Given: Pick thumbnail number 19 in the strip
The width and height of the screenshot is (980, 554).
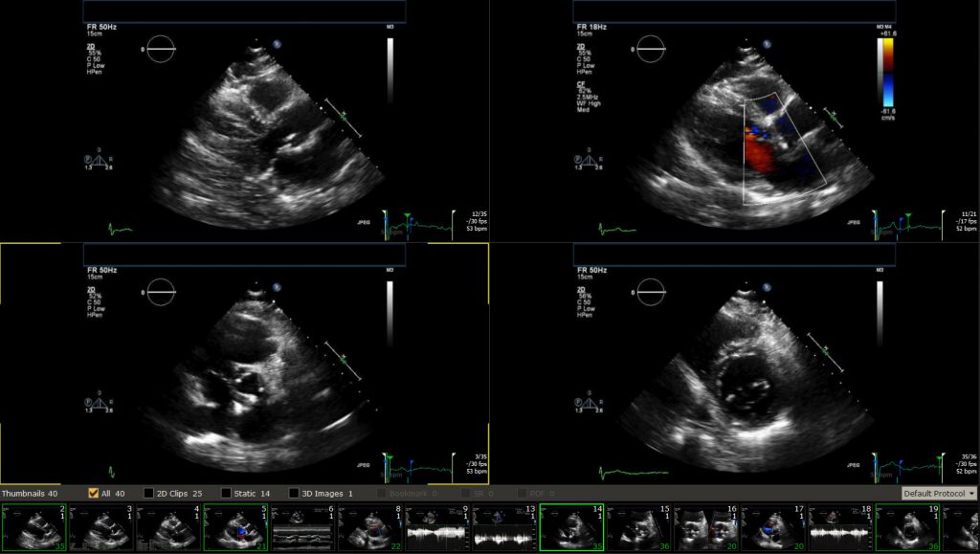Looking at the screenshot, I should pos(907,528).
